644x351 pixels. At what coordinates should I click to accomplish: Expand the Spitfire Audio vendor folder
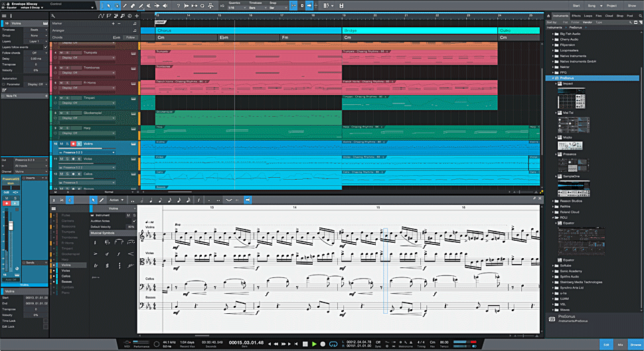pyautogui.click(x=553, y=277)
